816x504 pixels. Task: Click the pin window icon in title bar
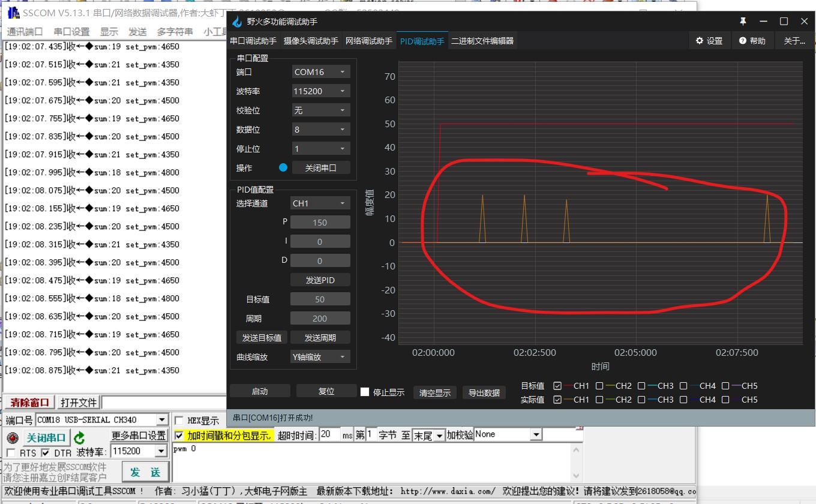(743, 21)
